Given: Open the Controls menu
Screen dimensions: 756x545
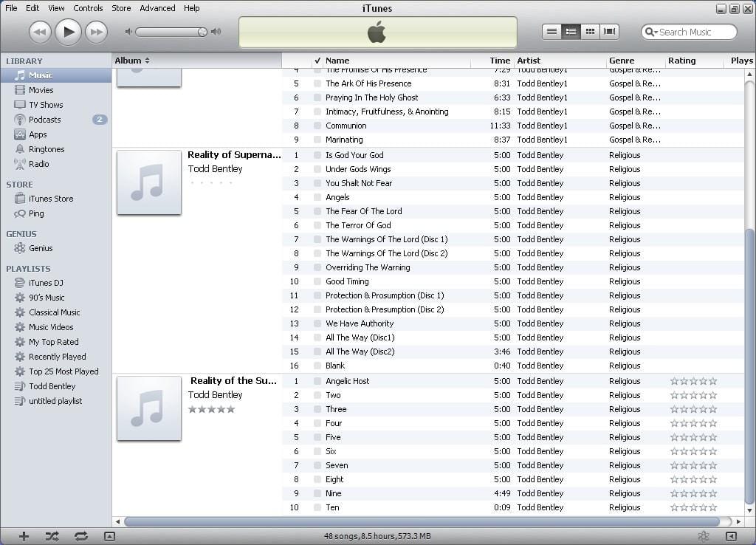Looking at the screenshot, I should click(88, 8).
